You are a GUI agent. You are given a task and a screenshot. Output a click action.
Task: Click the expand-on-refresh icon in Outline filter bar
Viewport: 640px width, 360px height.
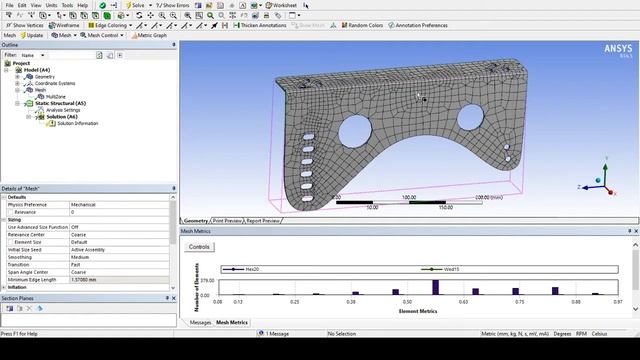point(120,55)
